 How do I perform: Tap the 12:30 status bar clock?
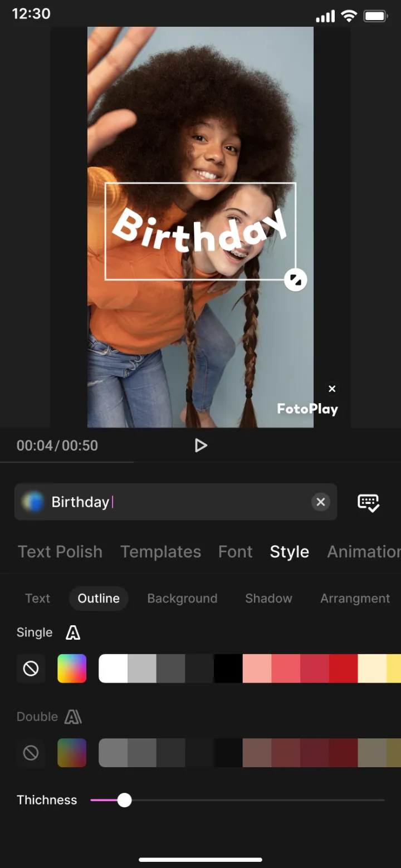pos(31,14)
